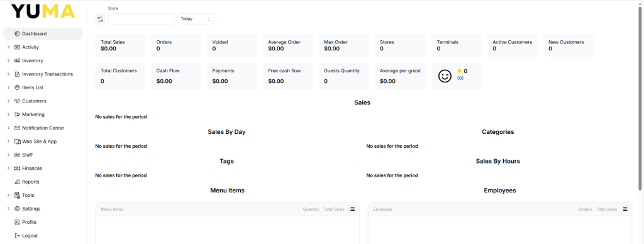Click the Reports chart icon

(x=17, y=182)
